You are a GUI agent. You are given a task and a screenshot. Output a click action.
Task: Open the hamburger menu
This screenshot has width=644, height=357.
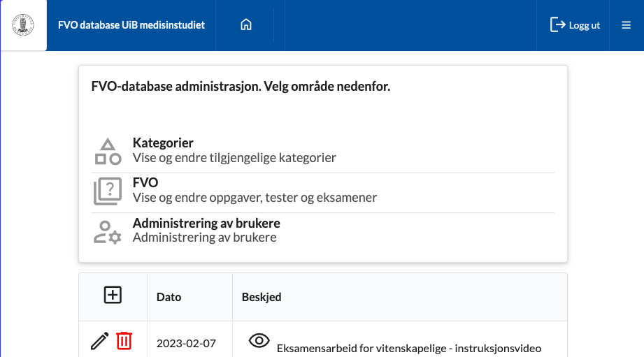tap(626, 25)
